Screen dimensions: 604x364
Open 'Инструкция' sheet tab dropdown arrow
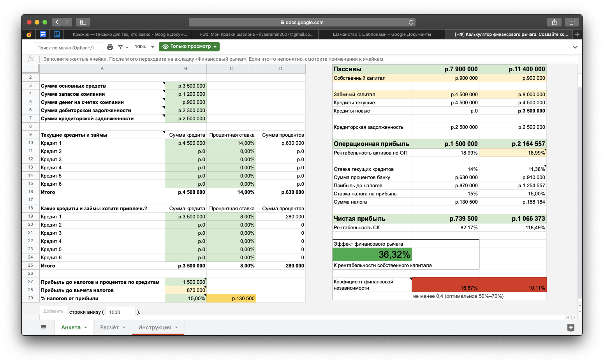point(176,327)
